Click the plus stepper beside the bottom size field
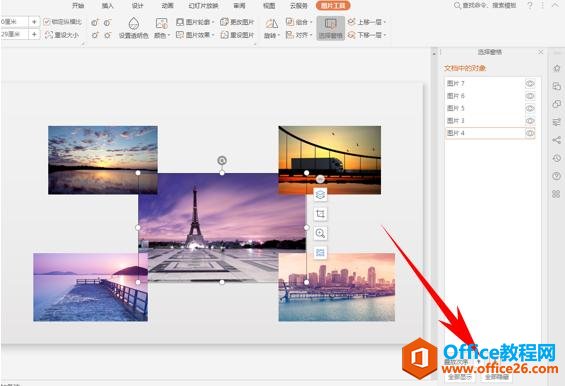565x386 pixels. click(34, 35)
